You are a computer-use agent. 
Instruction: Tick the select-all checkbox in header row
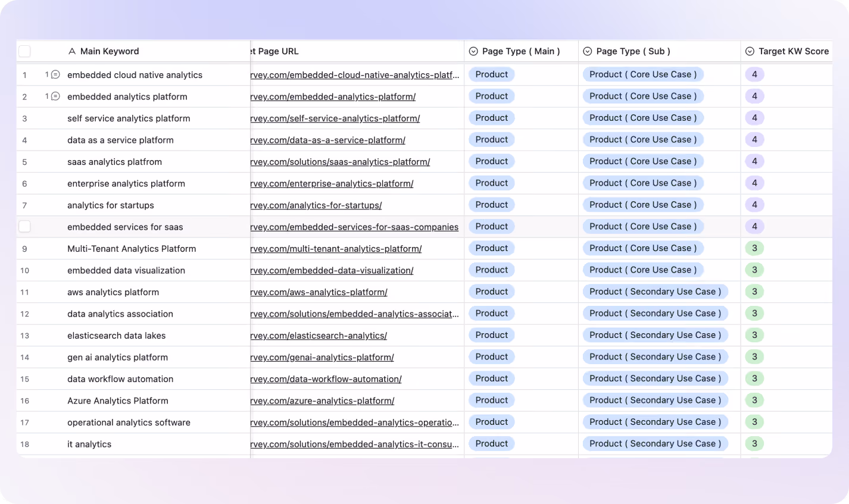click(x=24, y=51)
